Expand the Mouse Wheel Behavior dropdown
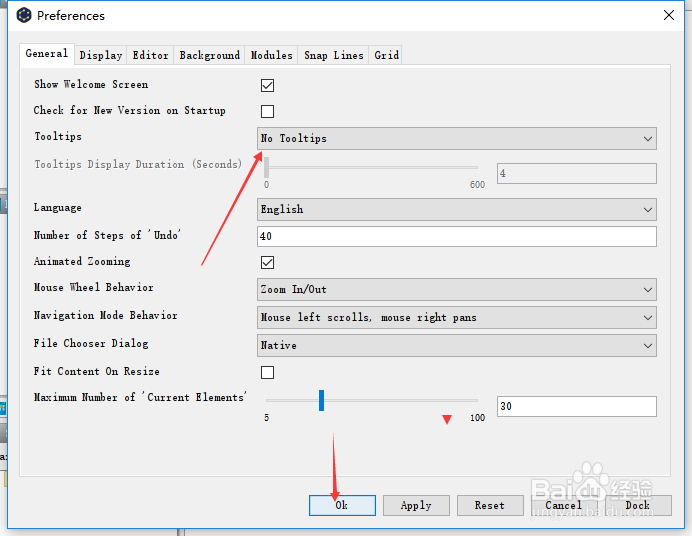Screen dimensions: 692x536 click(457, 290)
